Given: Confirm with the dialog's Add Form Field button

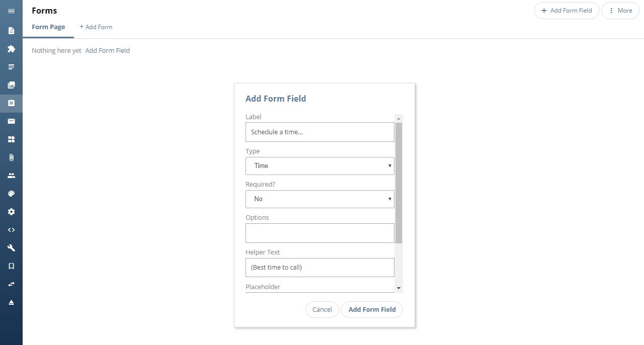Looking at the screenshot, I should (372, 310).
